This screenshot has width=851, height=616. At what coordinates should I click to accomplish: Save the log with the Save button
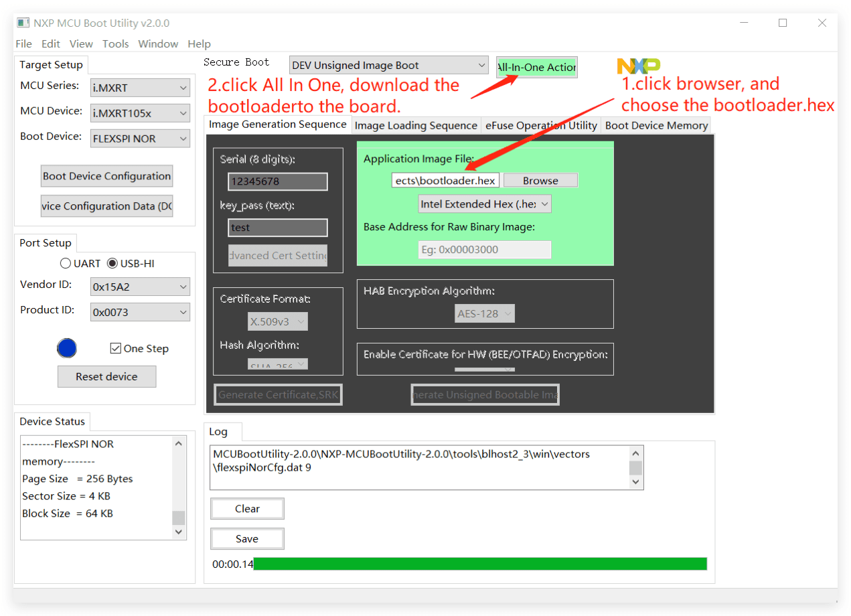pyautogui.click(x=247, y=539)
